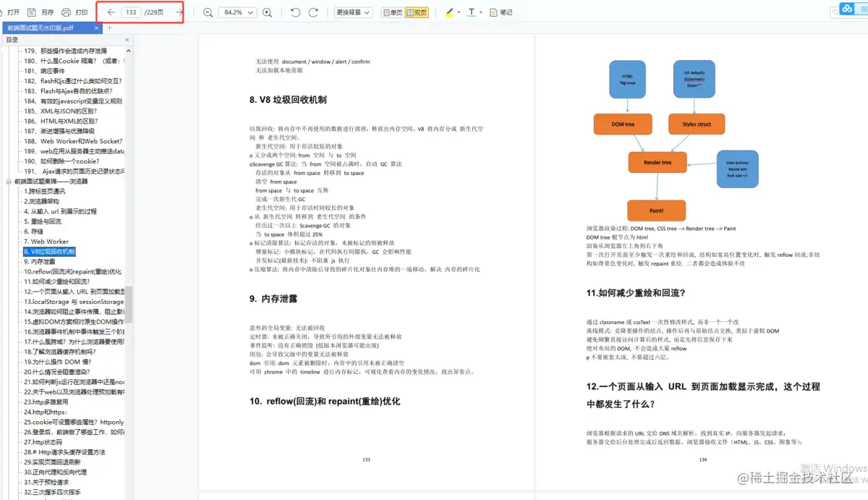
Task: Open outline item 29.实现页面回退刷新
Action: pos(52,462)
